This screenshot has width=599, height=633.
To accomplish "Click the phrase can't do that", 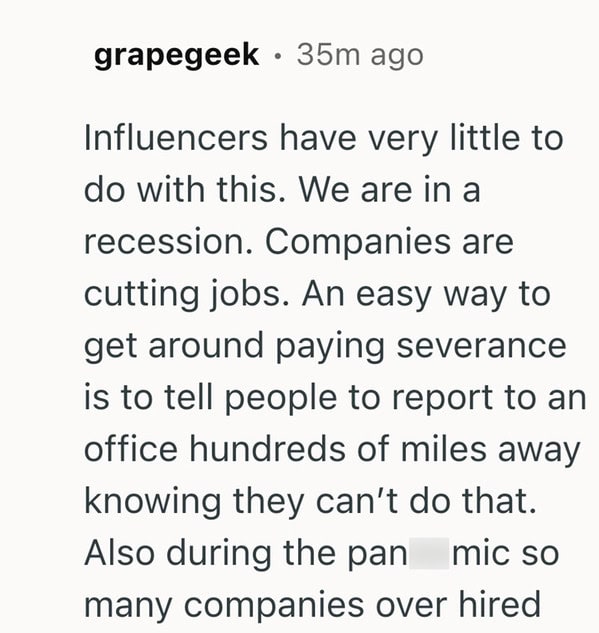I will coord(426,501).
